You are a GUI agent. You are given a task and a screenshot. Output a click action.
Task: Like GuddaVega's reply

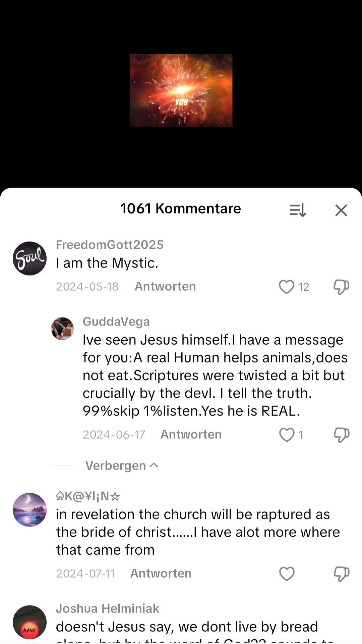point(287,435)
